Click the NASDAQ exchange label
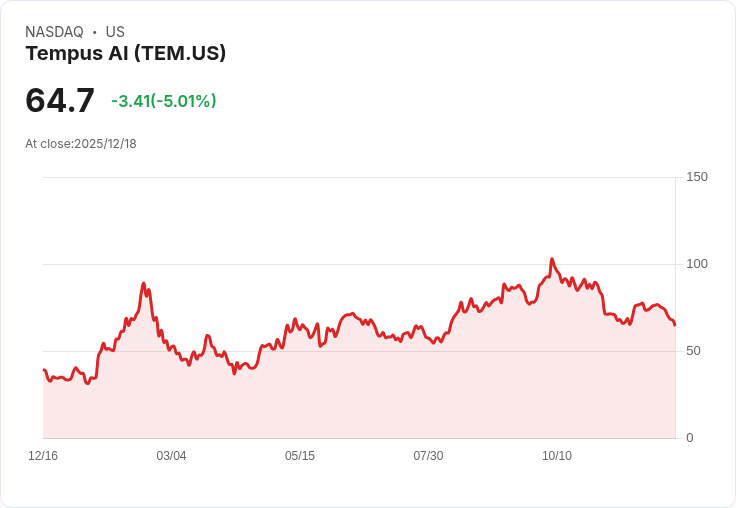736x508 pixels. pos(54,32)
